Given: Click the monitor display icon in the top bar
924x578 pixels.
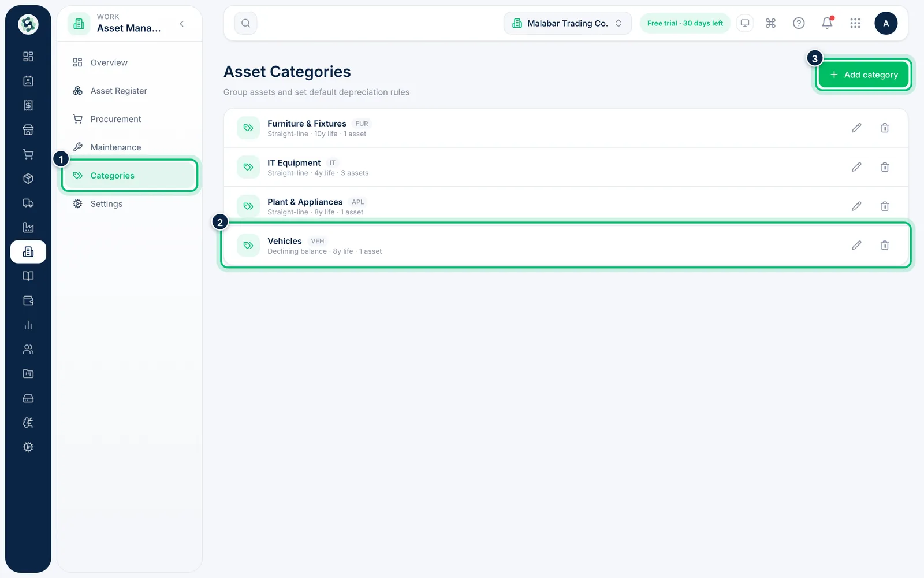Looking at the screenshot, I should tap(745, 23).
